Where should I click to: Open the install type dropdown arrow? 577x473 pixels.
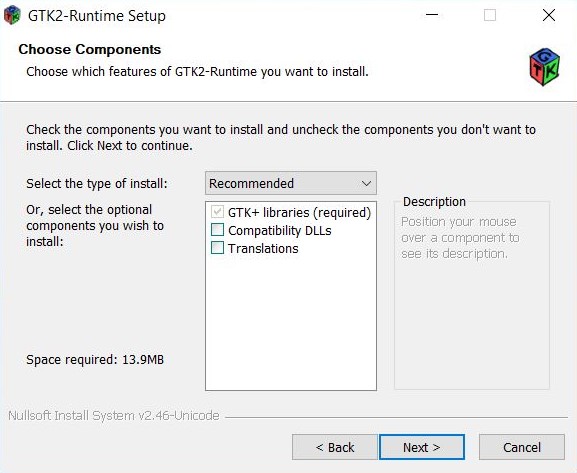[x=366, y=183]
